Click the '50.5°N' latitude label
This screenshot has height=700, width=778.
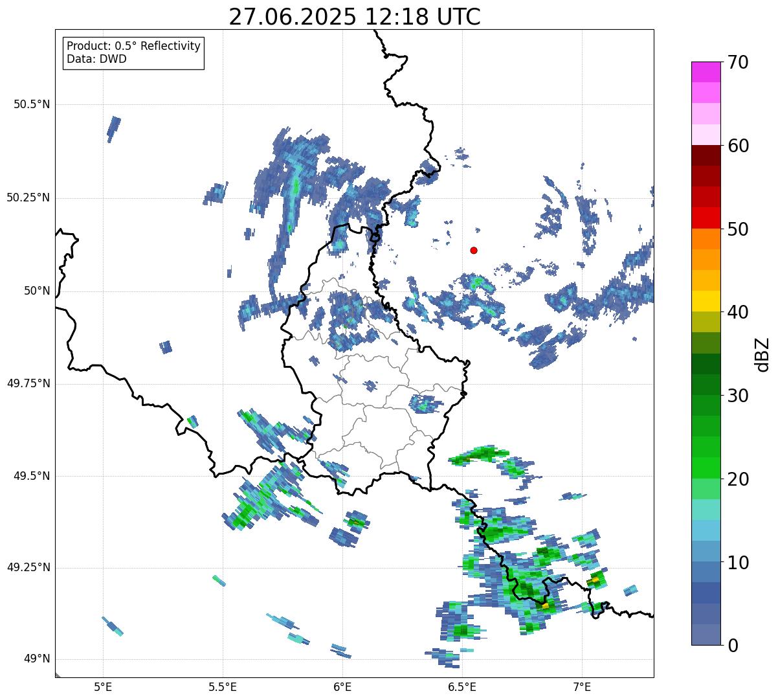coord(32,104)
